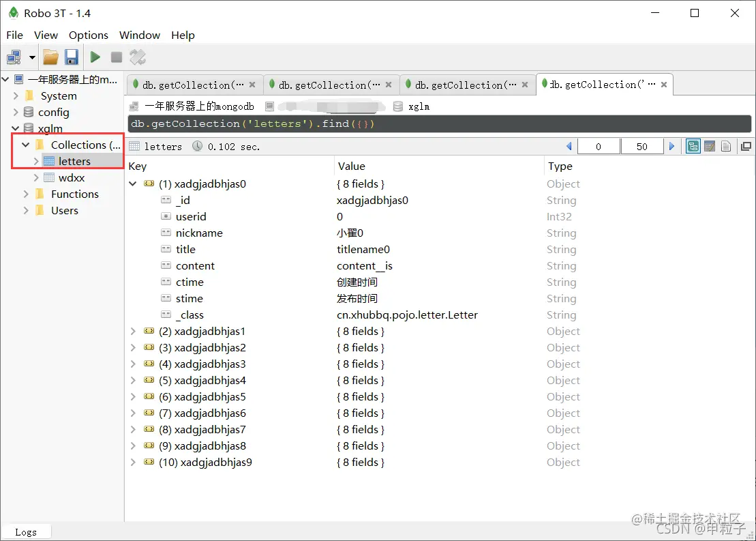This screenshot has width=756, height=541.
Task: Expand document (2) xadgjadbhjas1
Action: pos(133,331)
